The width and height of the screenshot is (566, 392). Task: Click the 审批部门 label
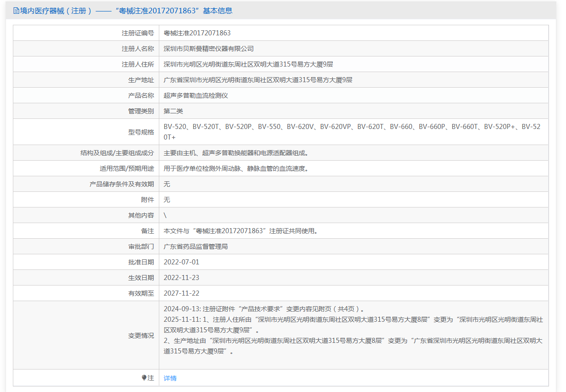coord(141,246)
